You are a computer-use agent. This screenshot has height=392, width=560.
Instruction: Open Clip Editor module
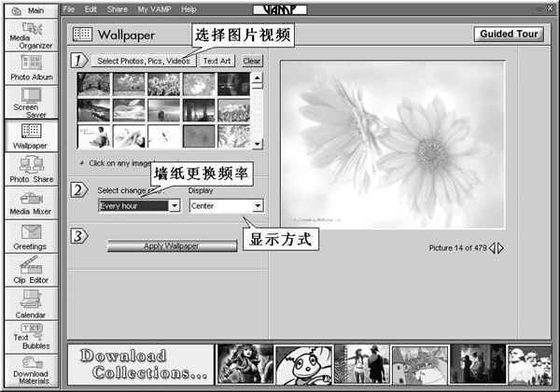tap(32, 271)
